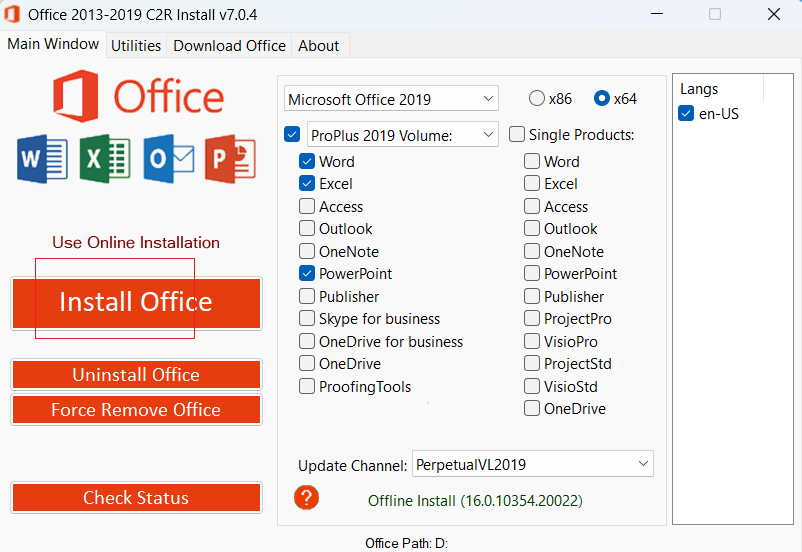
Task: Click the Check Status button
Action: tap(136, 498)
